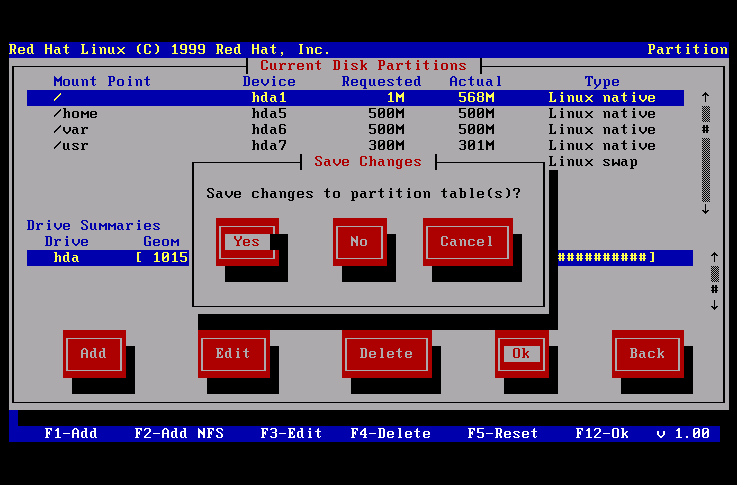
Task: Click the Actual column header
Action: click(x=476, y=81)
